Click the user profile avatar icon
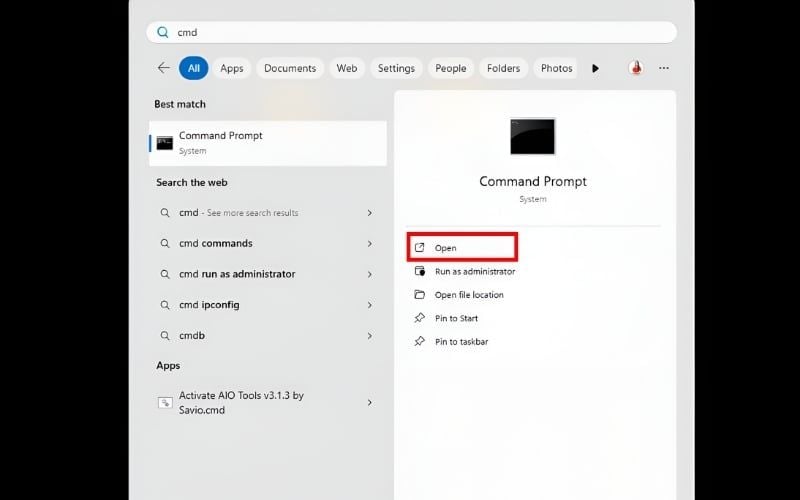 pos(635,68)
